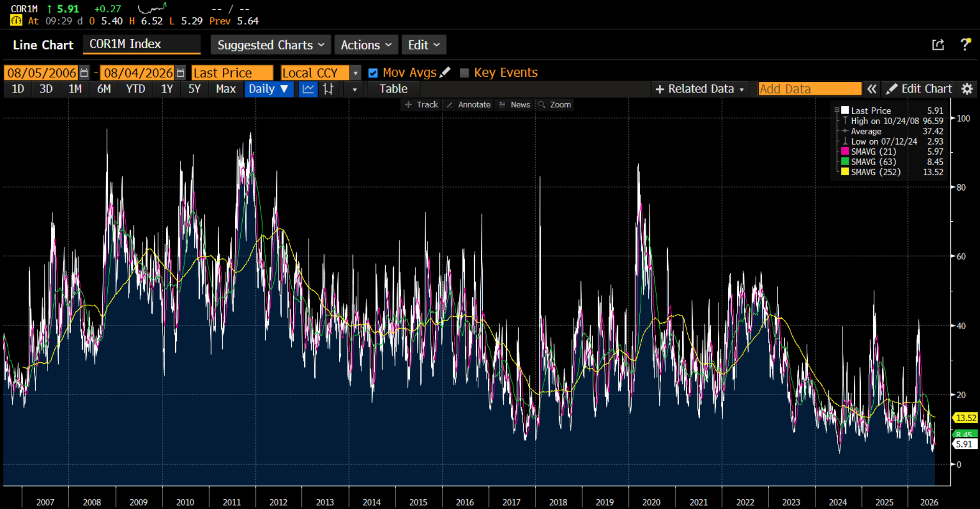The height and width of the screenshot is (509, 980).
Task: Click the yellow 13.52 axis value tag
Action: click(965, 418)
